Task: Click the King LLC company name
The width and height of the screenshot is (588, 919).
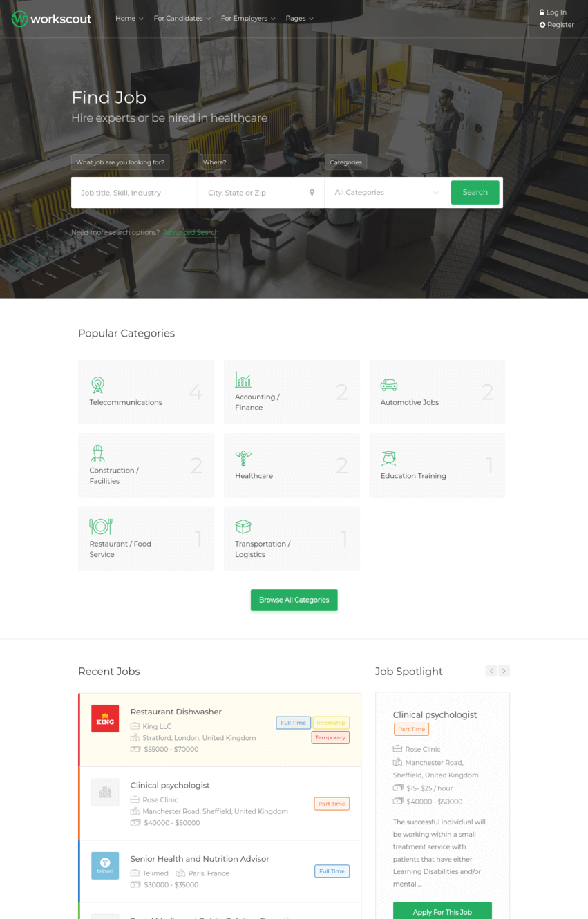Action: coord(157,727)
